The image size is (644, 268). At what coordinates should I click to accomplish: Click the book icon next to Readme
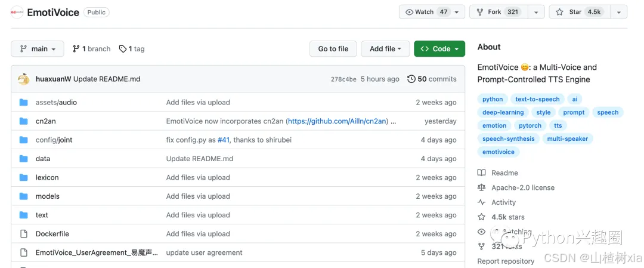coord(481,173)
